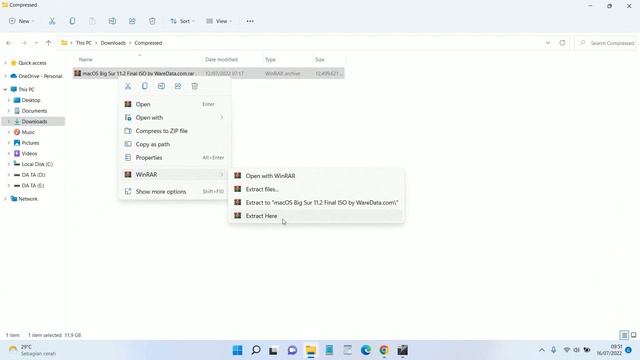Click the Rename icon in the toolbar
The width and height of the screenshot is (640, 360).
112,21
